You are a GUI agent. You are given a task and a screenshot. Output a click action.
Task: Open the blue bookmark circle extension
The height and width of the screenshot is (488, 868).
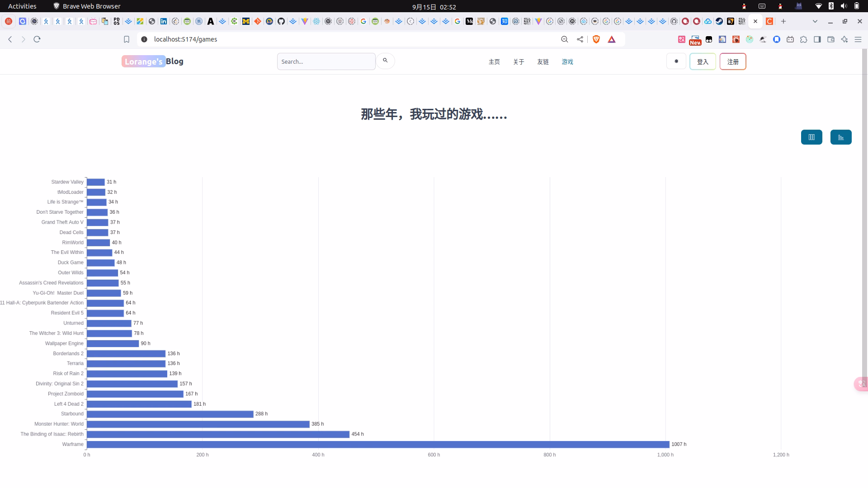(777, 39)
